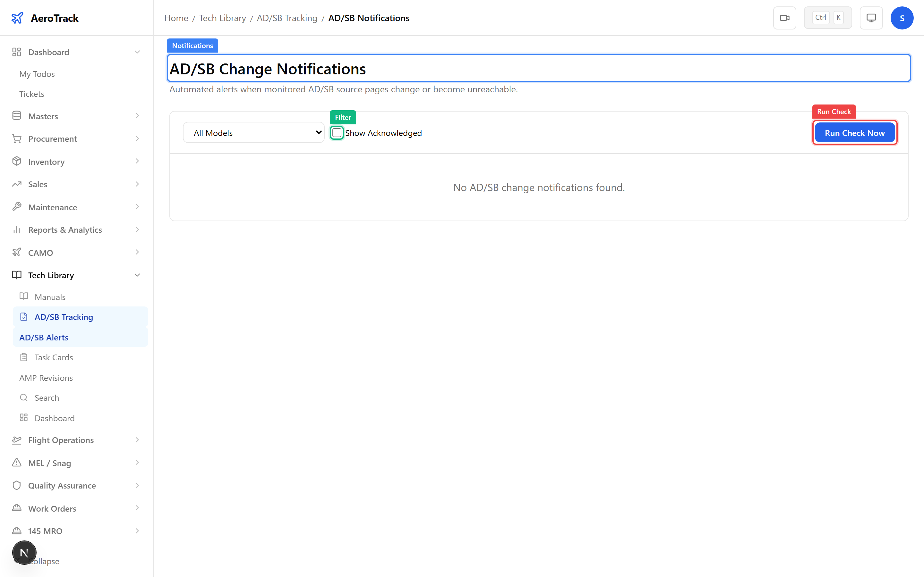Click the S user avatar circle
Viewport: 924px width, 577px height.
tap(902, 18)
